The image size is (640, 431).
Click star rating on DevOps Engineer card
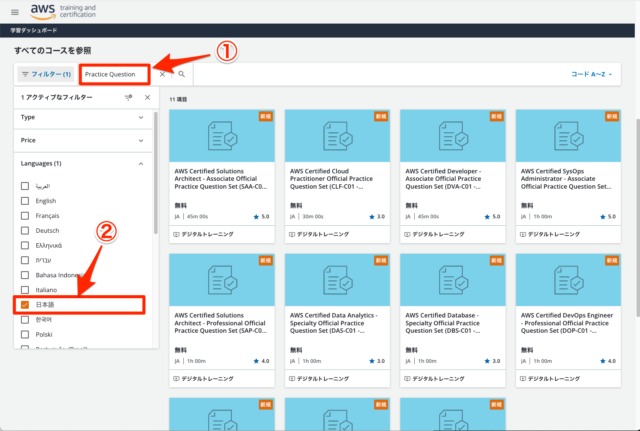click(608, 361)
